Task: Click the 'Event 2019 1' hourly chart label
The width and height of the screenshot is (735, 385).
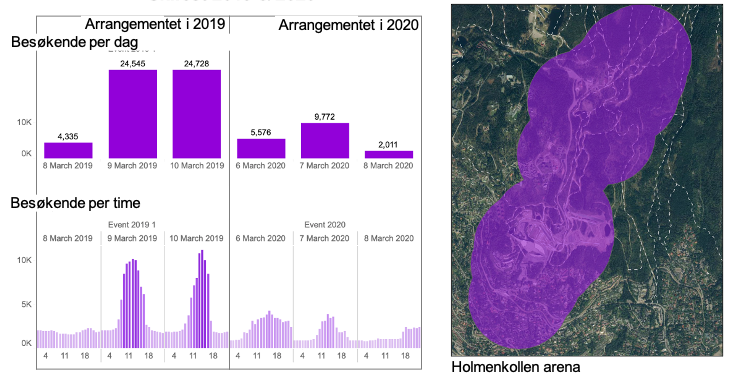Action: [x=132, y=225]
